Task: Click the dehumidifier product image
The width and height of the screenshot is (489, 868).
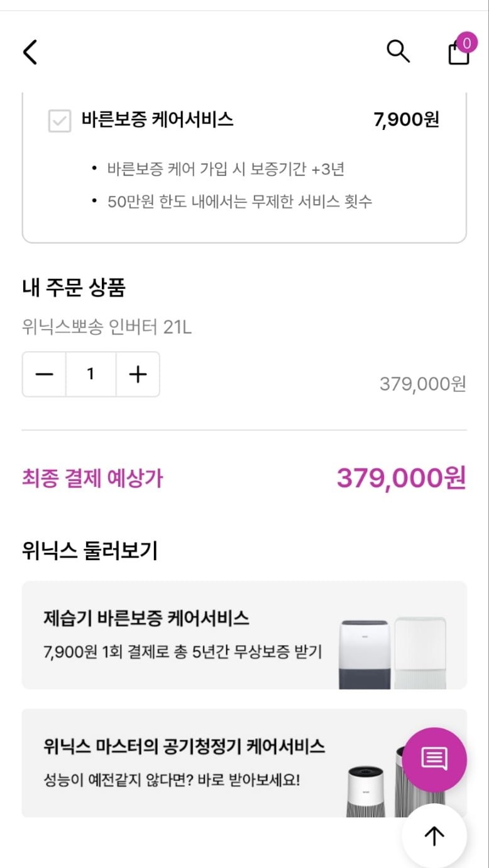Action: (393, 653)
